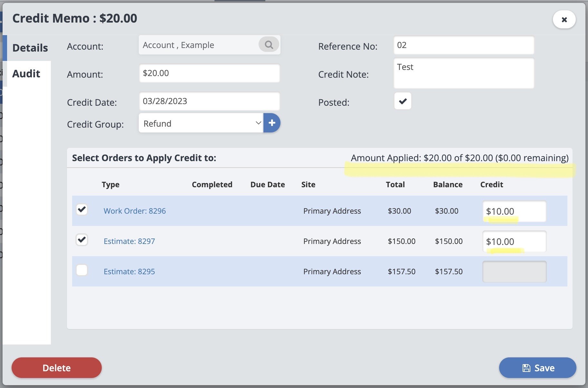
Task: Click the Save button
Action: click(x=537, y=368)
